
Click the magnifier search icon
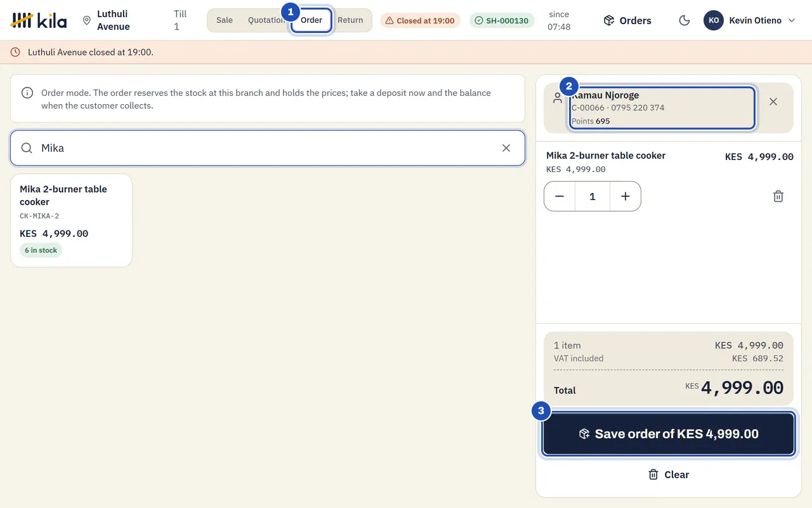[27, 148]
